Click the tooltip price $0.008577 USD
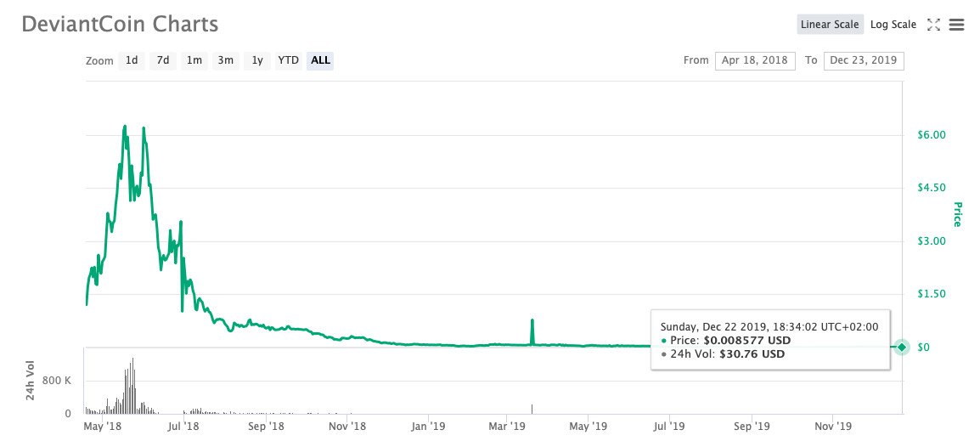This screenshot has width=980, height=441. (746, 340)
